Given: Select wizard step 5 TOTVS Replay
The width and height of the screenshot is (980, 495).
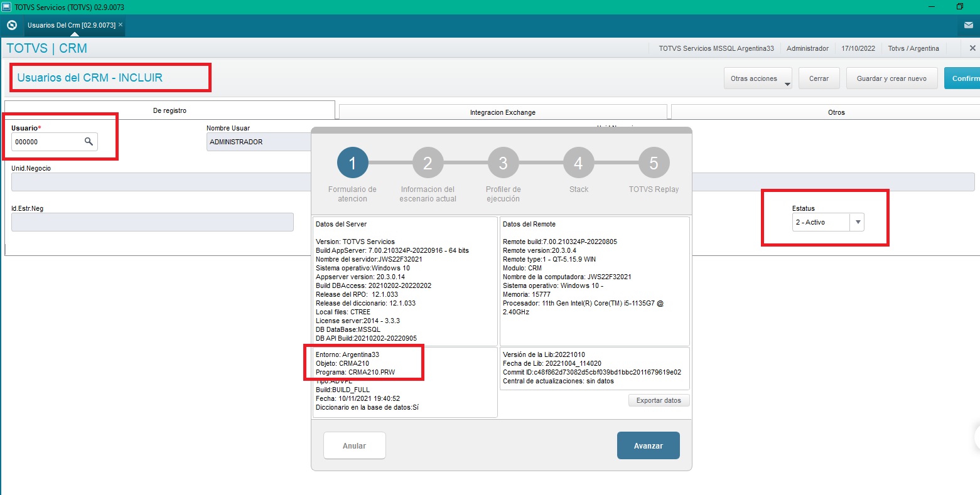Looking at the screenshot, I should [x=654, y=163].
